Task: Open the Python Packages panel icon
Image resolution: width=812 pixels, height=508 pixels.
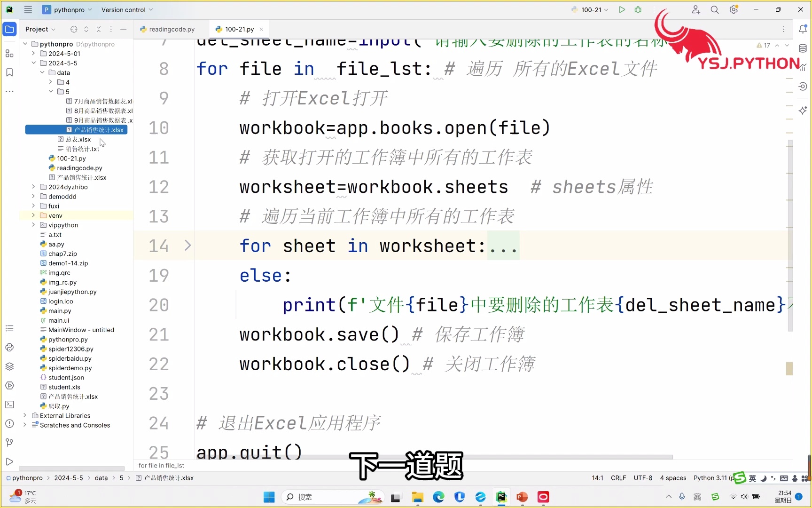Action: [9, 366]
